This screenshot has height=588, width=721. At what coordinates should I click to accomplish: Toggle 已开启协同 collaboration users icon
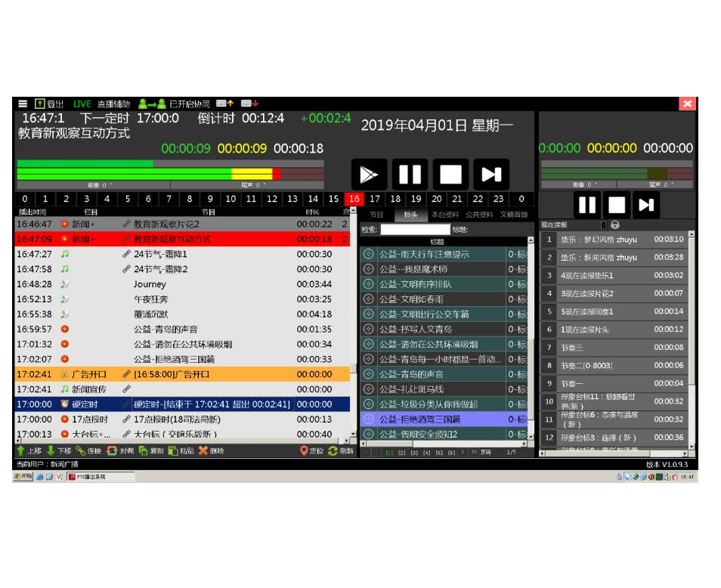click(x=152, y=104)
